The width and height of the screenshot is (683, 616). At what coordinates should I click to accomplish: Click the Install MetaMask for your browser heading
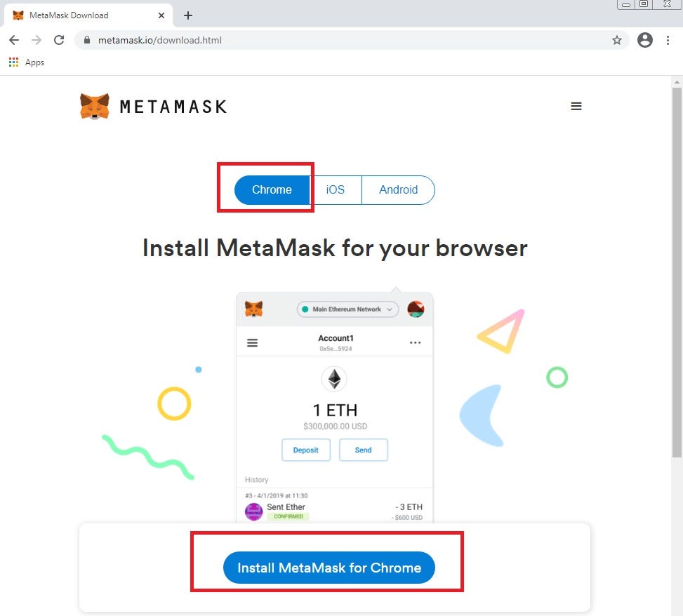point(335,248)
